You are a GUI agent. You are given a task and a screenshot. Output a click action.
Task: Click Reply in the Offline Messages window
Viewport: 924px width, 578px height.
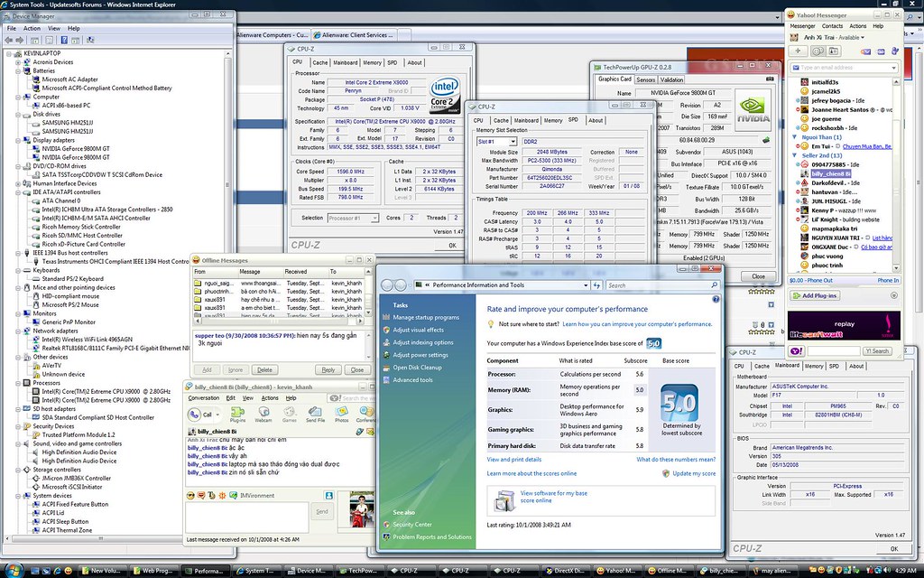(x=328, y=369)
